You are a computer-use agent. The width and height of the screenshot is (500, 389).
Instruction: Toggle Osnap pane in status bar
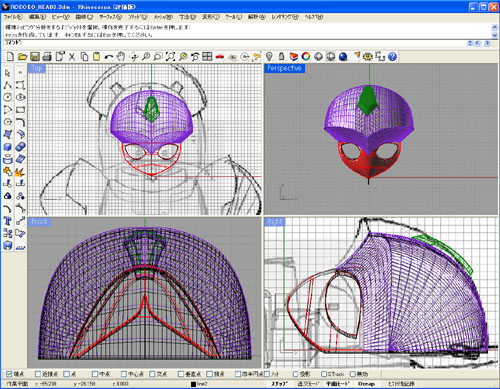pyautogui.click(x=366, y=384)
